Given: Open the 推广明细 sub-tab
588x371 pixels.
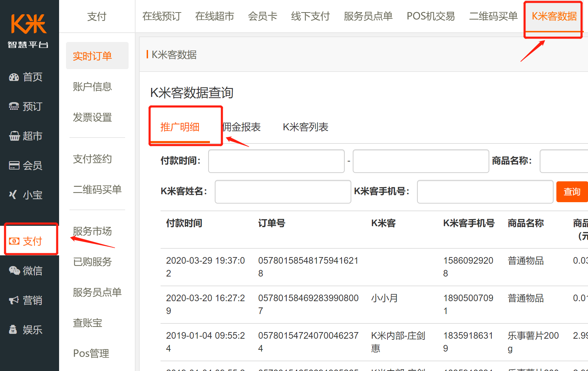Looking at the screenshot, I should (x=180, y=127).
